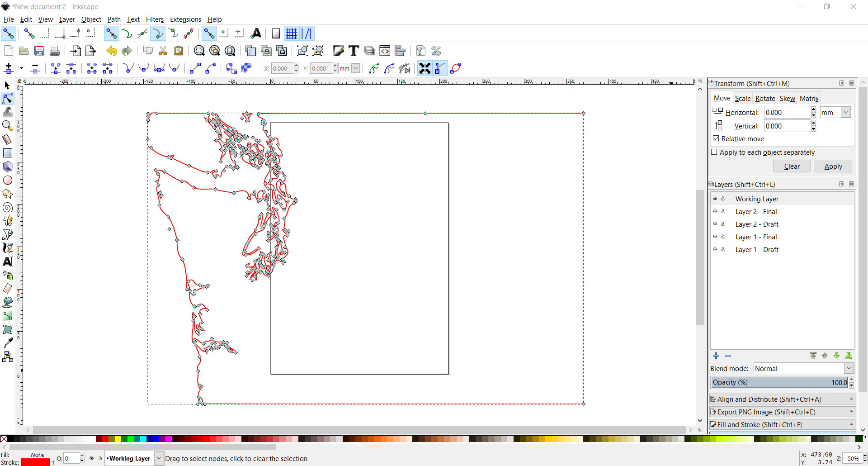Open Insert node dropdown arrow
Image resolution: width=868 pixels, height=466 pixels.
click(21, 68)
